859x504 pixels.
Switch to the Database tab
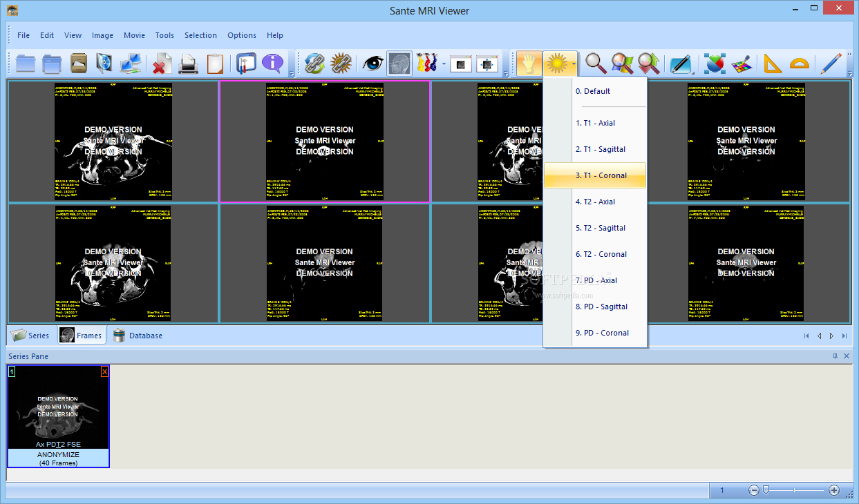coord(138,336)
